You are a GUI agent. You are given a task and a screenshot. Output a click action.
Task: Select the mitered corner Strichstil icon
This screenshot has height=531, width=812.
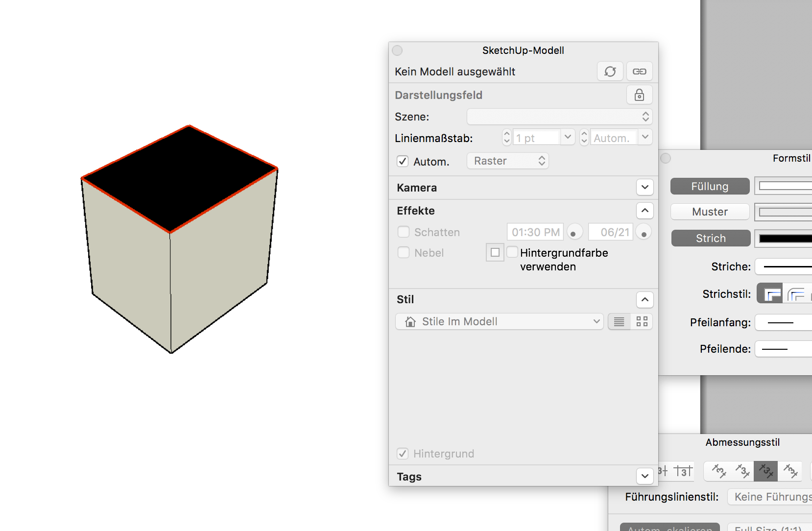coord(770,294)
